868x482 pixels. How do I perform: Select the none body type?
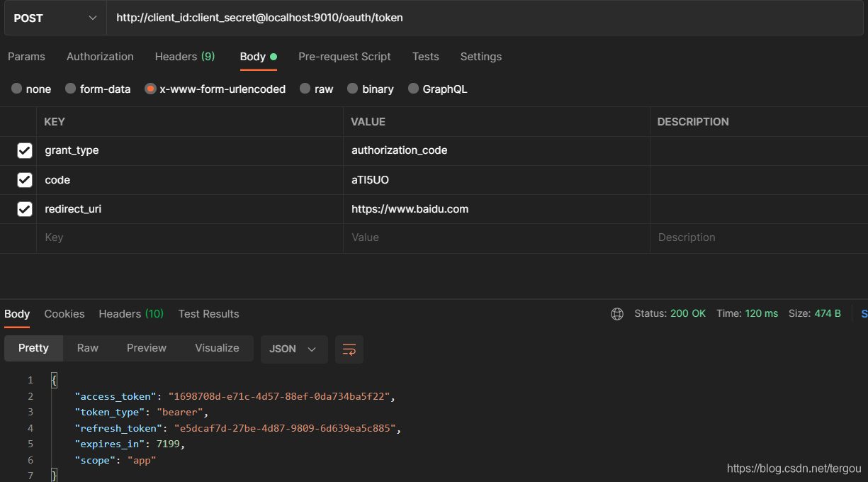tap(31, 89)
